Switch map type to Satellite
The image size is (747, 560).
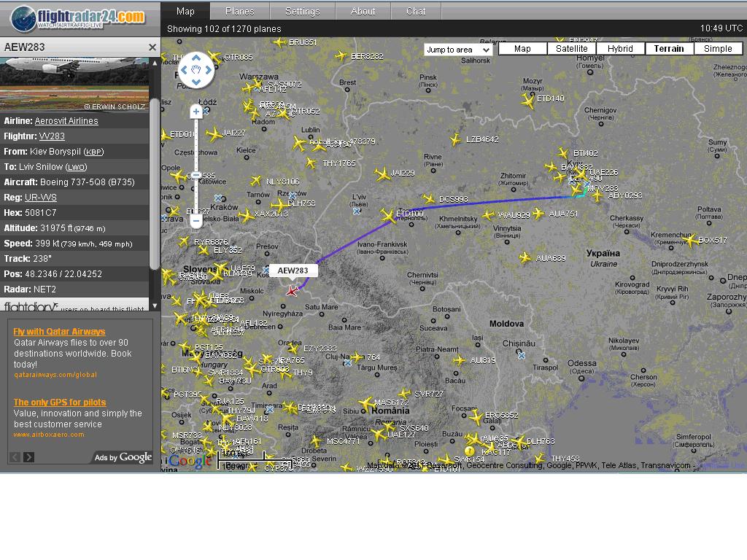tap(571, 49)
